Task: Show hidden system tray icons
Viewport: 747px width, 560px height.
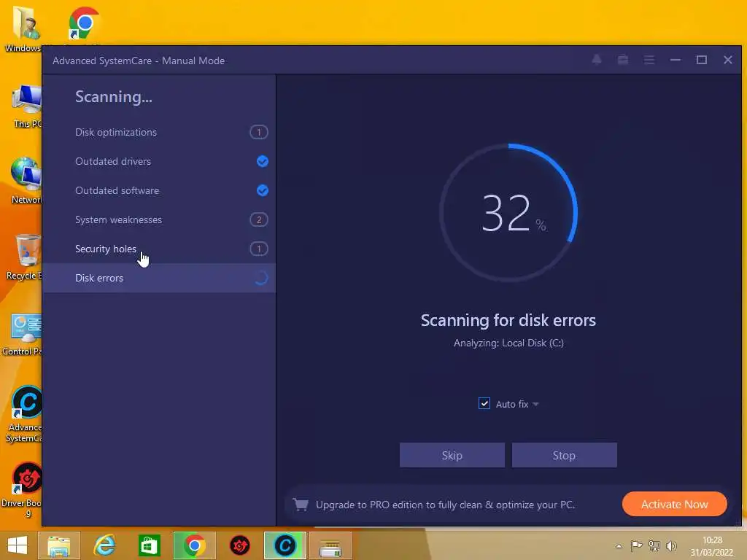Action: click(619, 546)
